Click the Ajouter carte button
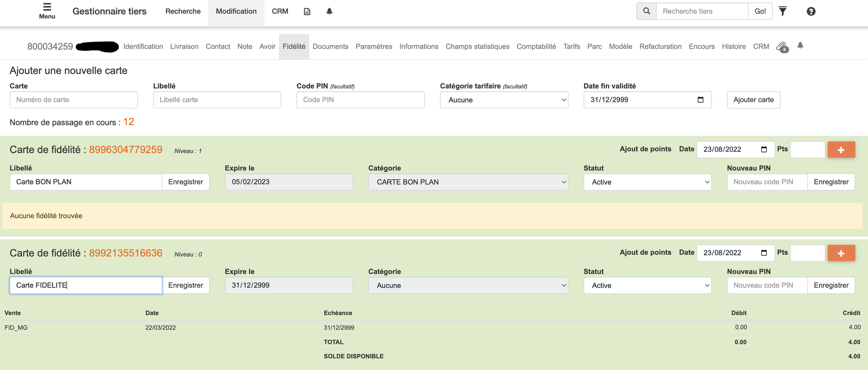 click(x=754, y=100)
